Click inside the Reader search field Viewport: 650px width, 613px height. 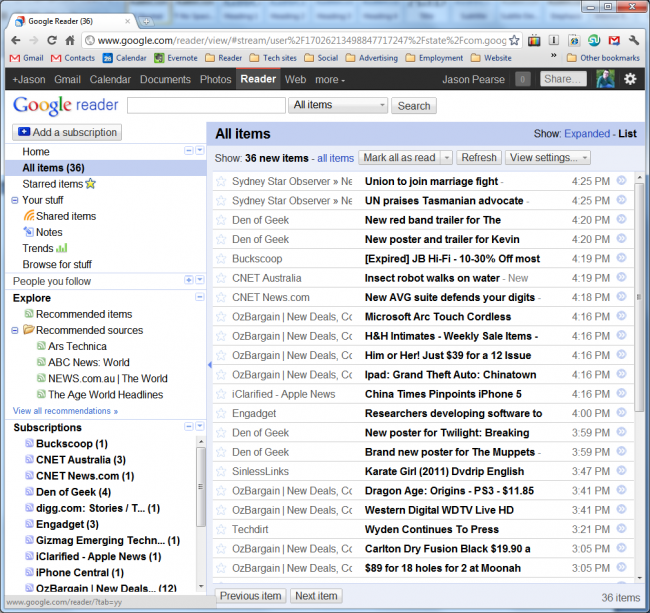click(206, 105)
